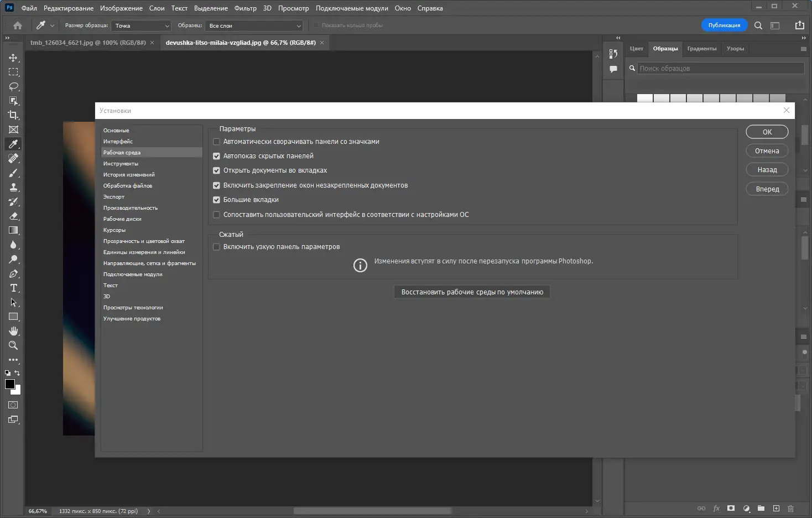Uncheck 'Открыть документы во вкладках'
812x518 pixels.
click(x=216, y=170)
